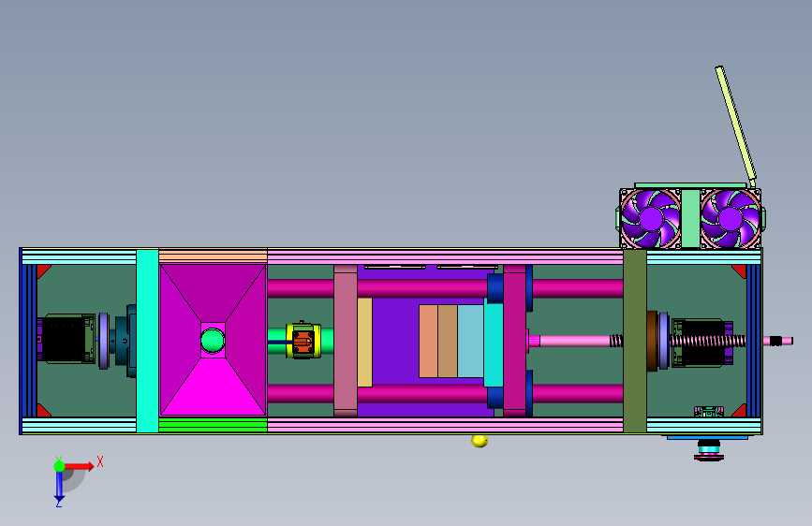Select the magenta hopper funnel part

[x=213, y=340]
